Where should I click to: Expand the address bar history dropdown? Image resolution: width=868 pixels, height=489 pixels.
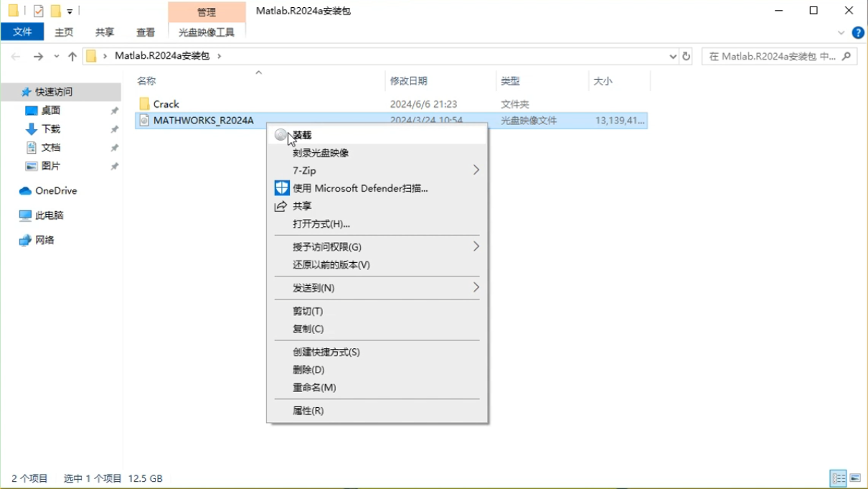[673, 56]
